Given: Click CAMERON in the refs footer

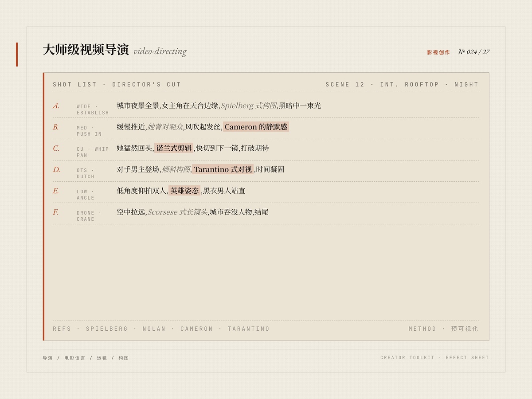Looking at the screenshot, I should [x=196, y=329].
